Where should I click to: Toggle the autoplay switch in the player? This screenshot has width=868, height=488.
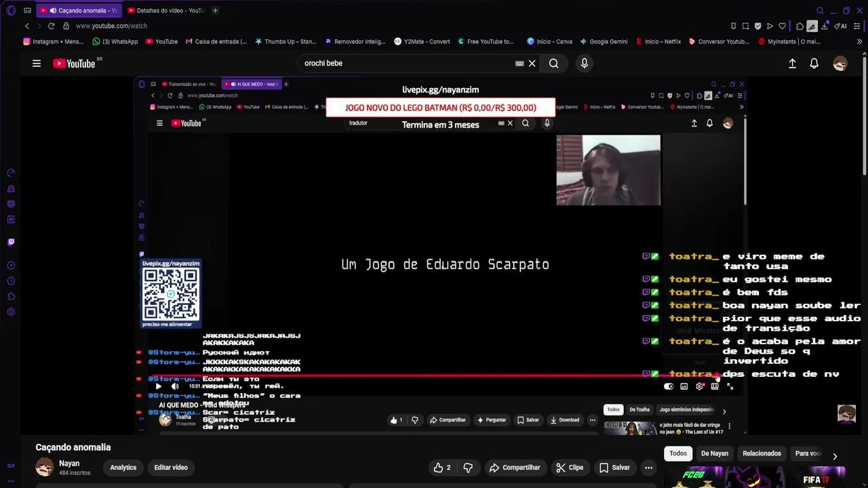669,386
